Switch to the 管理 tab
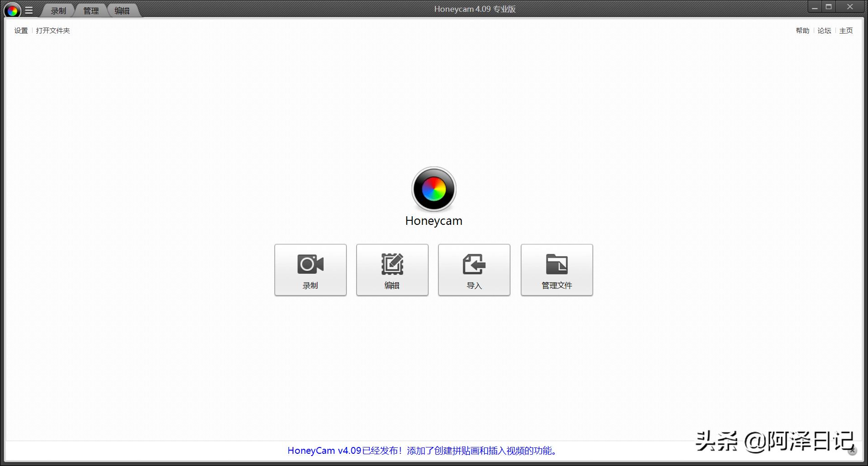The width and height of the screenshot is (868, 466). click(x=91, y=11)
